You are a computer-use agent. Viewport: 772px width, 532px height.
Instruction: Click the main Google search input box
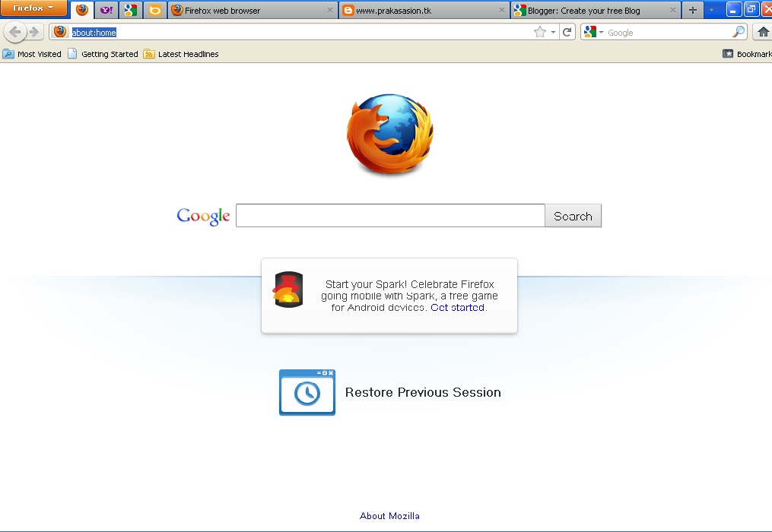[x=390, y=216]
